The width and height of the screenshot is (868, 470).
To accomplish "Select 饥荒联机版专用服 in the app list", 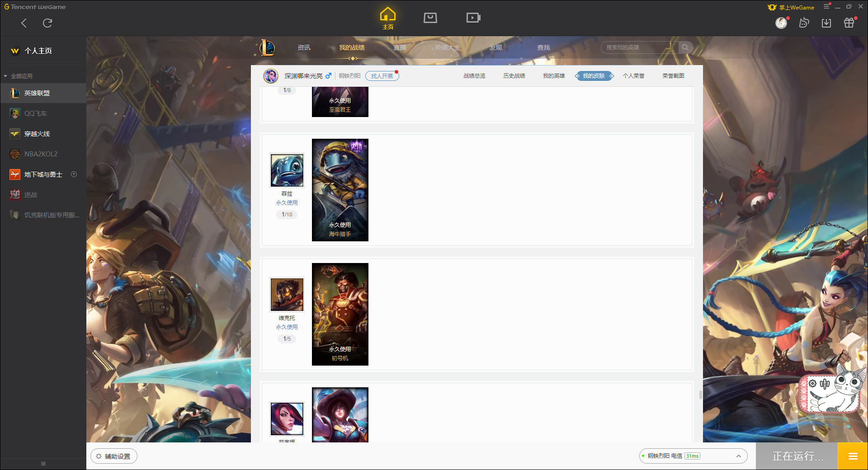I will [x=43, y=215].
